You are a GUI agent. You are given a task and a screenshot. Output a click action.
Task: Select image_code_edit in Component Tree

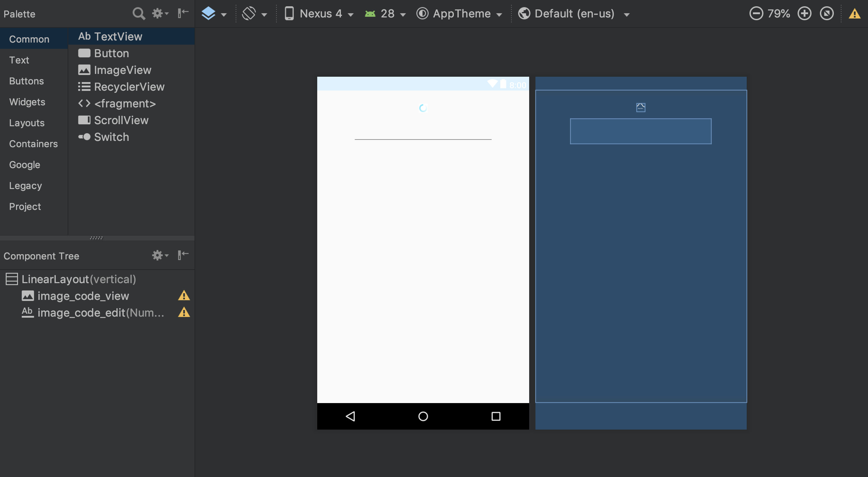pos(97,312)
